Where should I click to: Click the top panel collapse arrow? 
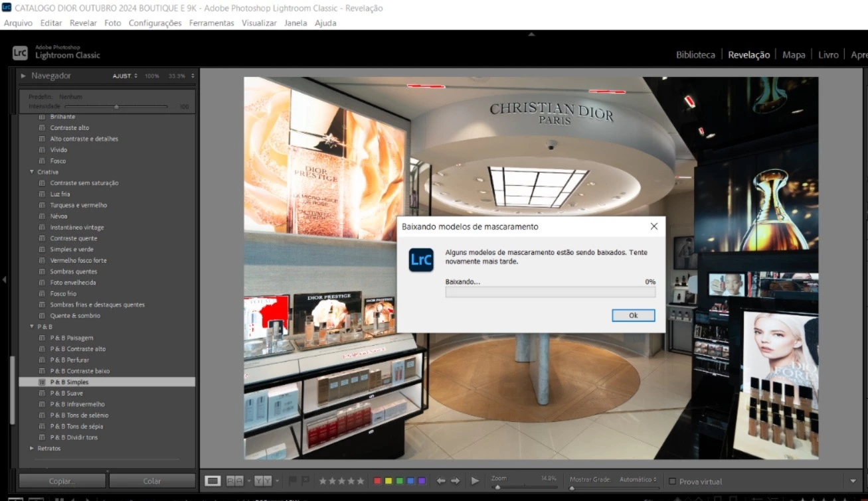(531, 34)
